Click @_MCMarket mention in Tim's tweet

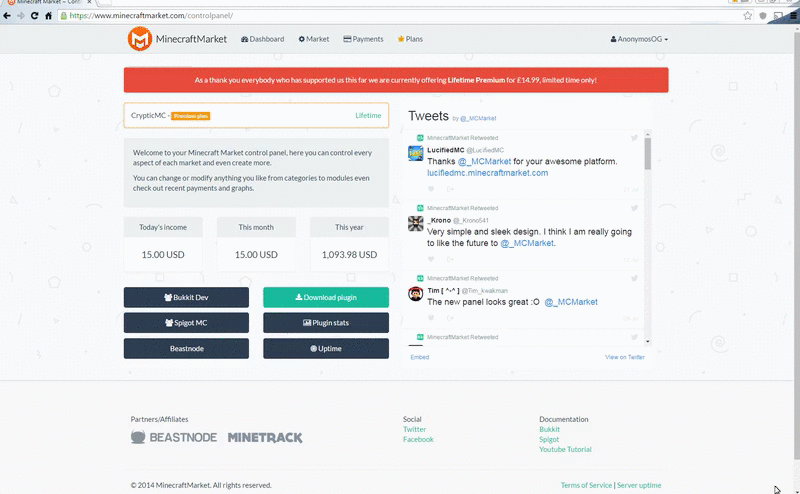point(571,302)
